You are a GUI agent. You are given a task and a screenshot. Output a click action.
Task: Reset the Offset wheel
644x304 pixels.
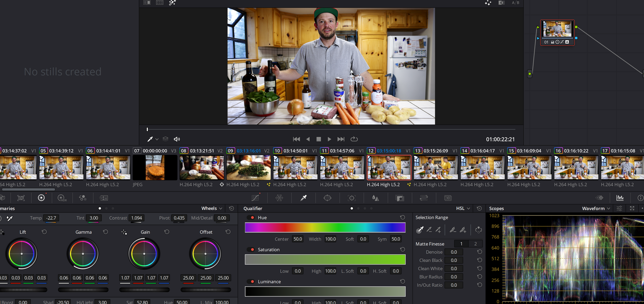tap(228, 232)
